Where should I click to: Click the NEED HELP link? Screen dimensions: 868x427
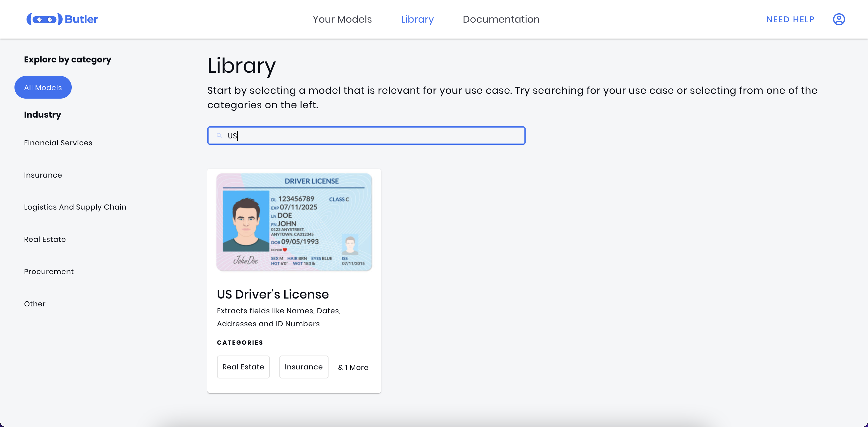[x=790, y=19]
